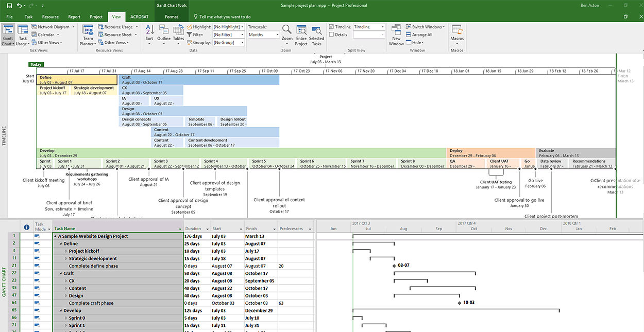Image resolution: width=644 pixels, height=332 pixels.
Task: Select the gray Evaluate timeline bar
Action: pos(575,153)
